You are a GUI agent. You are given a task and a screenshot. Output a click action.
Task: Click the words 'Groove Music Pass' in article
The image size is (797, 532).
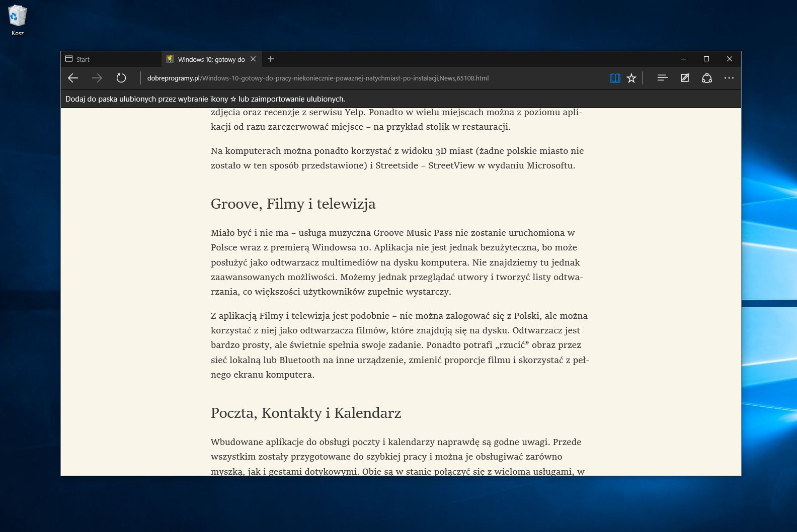click(413, 233)
